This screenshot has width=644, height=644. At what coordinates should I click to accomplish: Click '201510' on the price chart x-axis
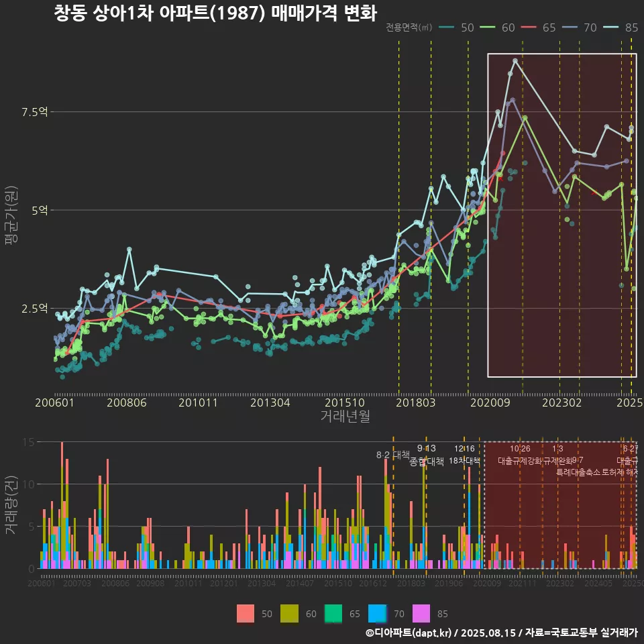pos(345,402)
